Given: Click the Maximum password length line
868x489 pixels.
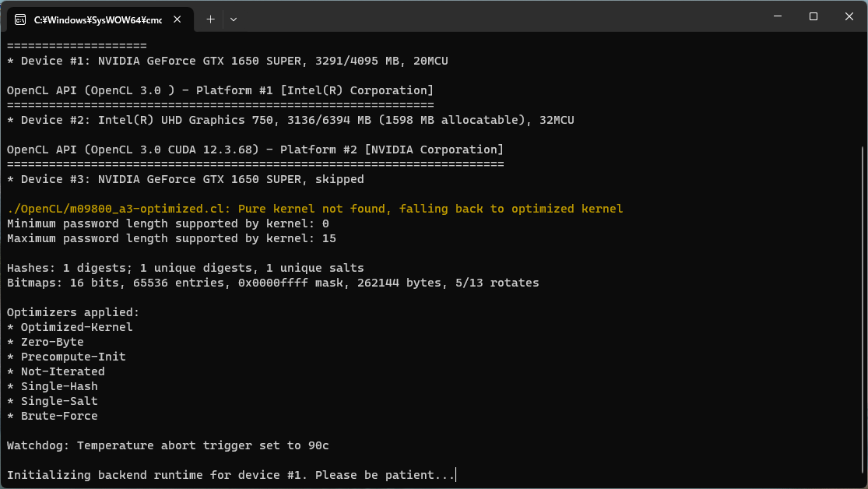Looking at the screenshot, I should (171, 238).
